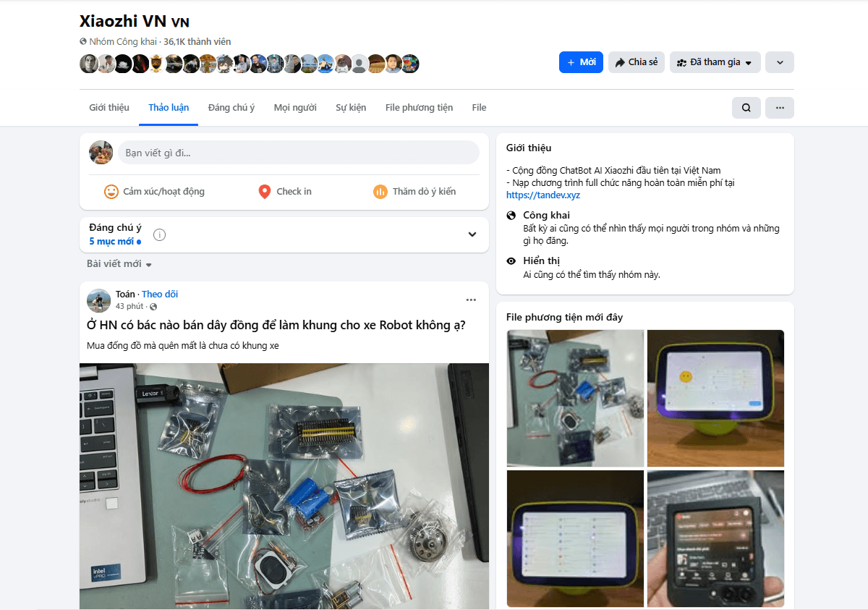Click the Công khai globe icon

point(511,216)
